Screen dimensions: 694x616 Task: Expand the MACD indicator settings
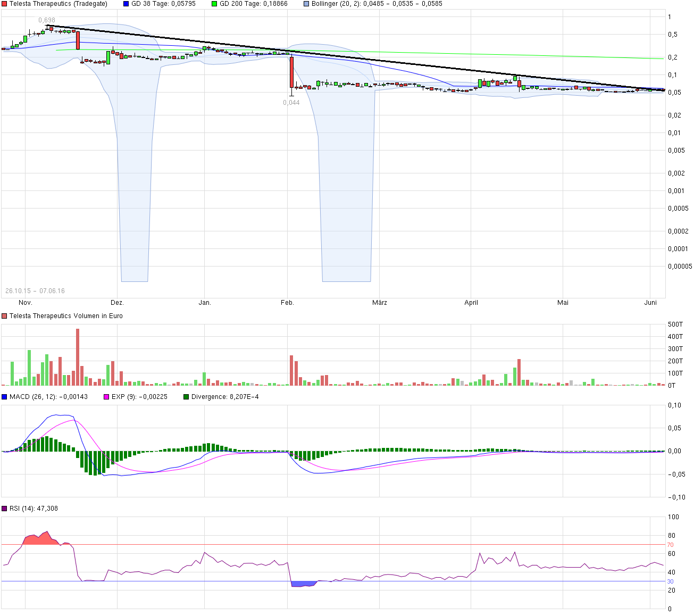pos(29,396)
